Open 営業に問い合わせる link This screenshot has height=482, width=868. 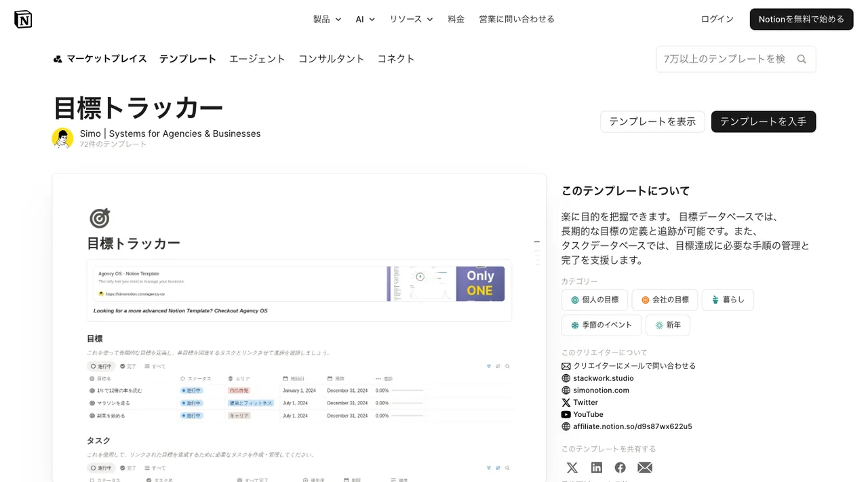pos(517,19)
